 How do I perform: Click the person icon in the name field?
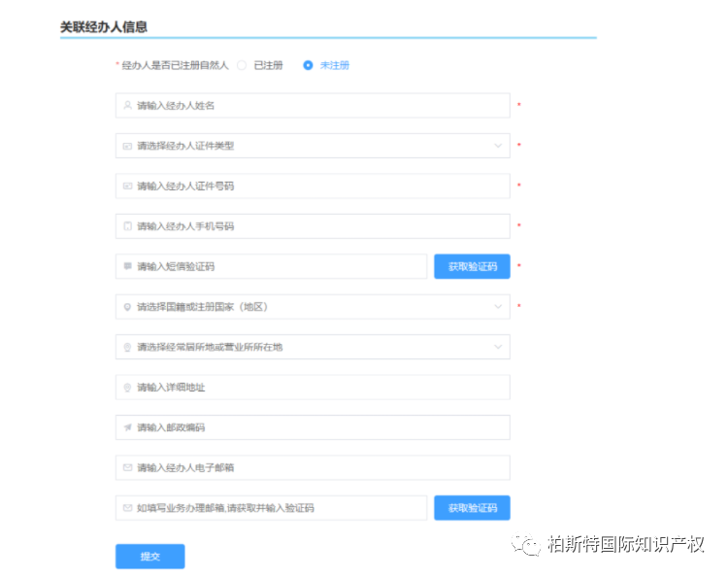(127, 106)
